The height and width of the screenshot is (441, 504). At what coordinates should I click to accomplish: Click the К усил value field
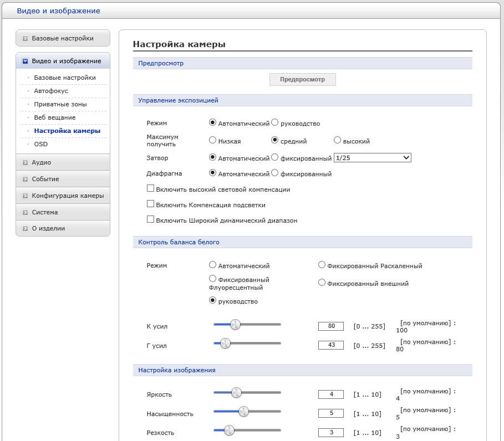point(331,326)
